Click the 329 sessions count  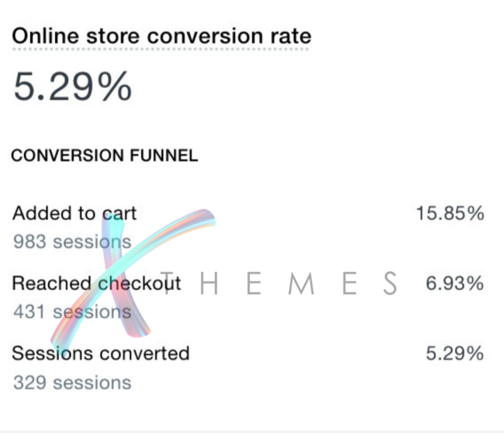72,383
